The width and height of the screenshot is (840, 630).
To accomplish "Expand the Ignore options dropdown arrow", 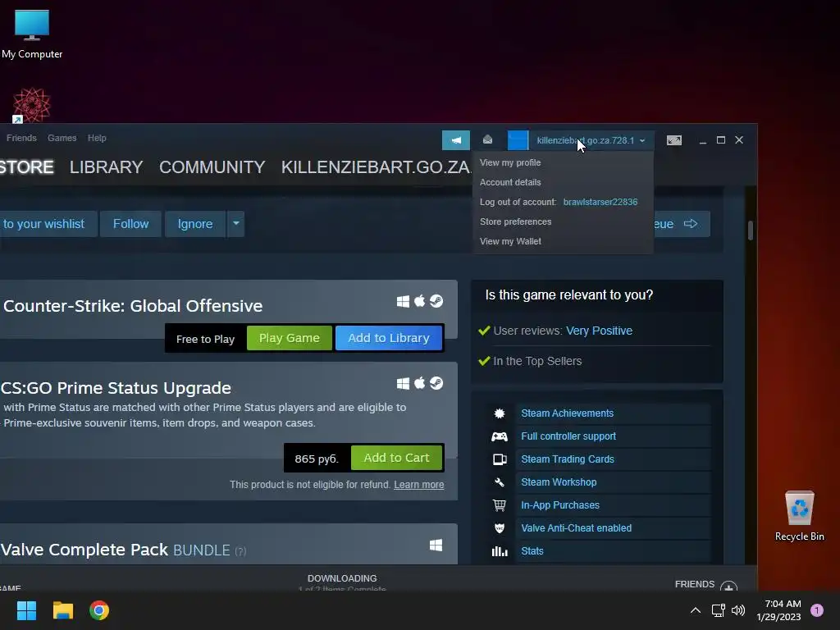I will [x=235, y=224].
